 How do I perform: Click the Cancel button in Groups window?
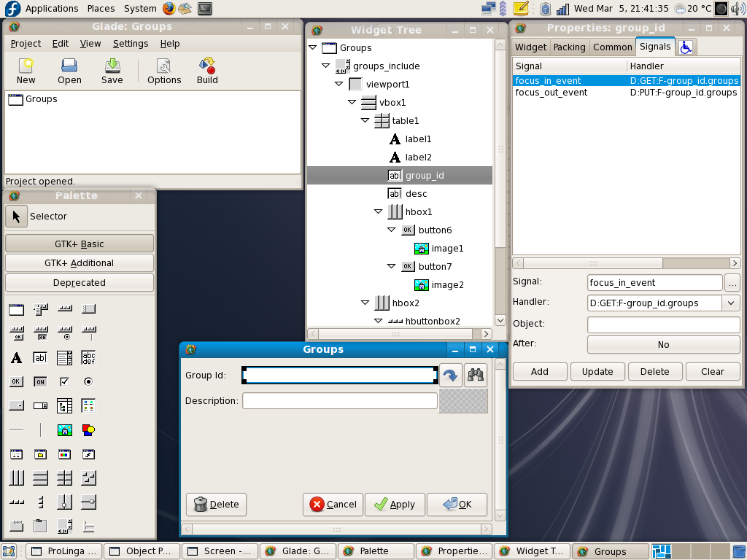(333, 505)
